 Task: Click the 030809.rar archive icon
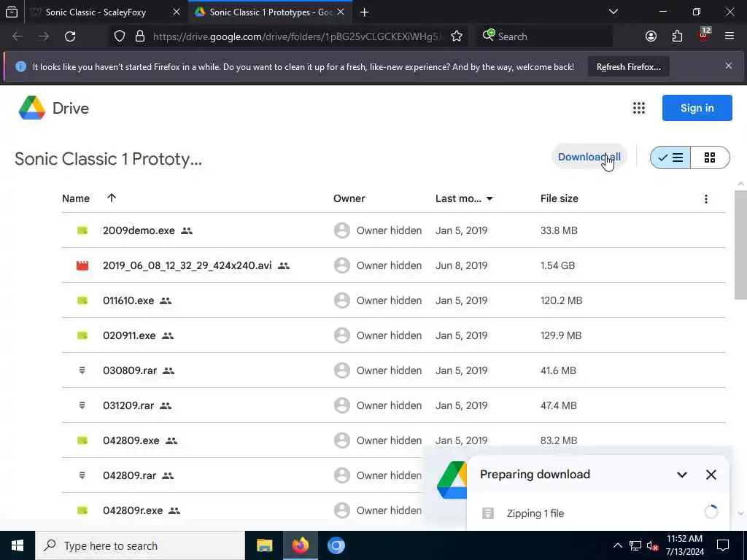[x=82, y=370]
